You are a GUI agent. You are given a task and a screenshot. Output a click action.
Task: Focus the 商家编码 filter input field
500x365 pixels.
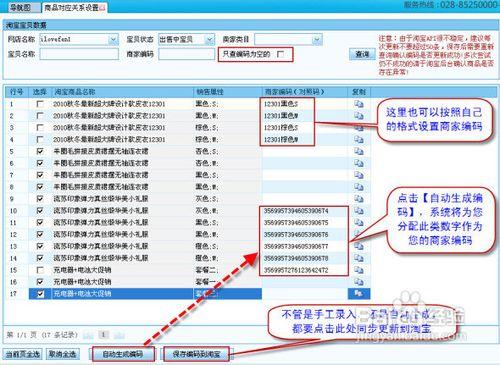click(186, 54)
